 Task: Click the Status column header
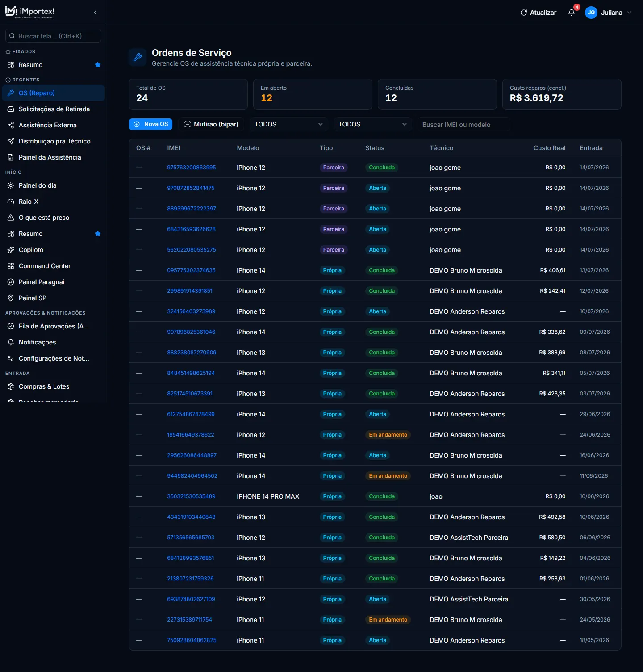click(375, 148)
